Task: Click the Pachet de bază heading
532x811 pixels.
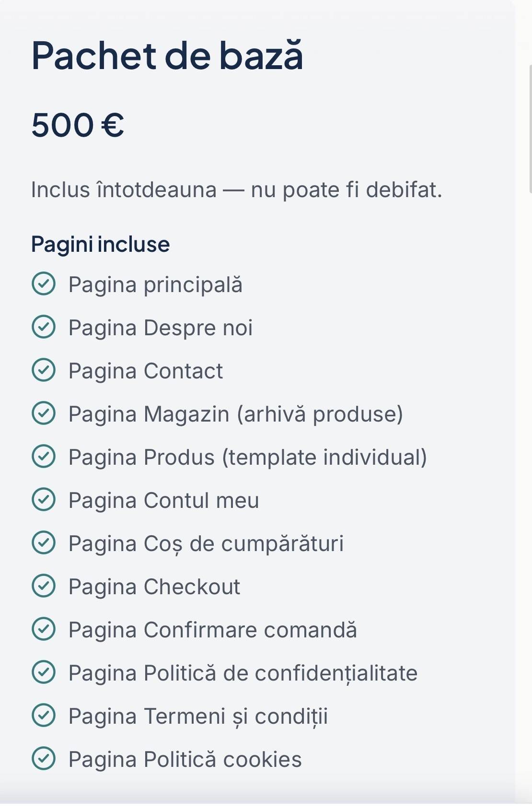Action: pyautogui.click(x=167, y=55)
